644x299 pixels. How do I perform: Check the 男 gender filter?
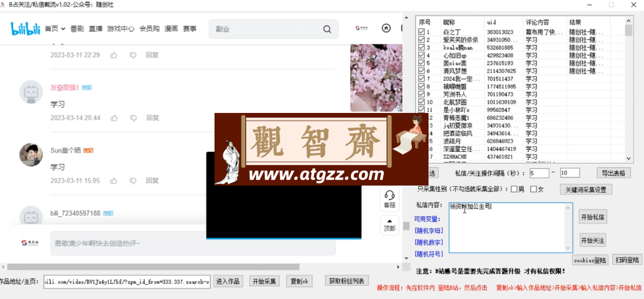click(x=514, y=190)
